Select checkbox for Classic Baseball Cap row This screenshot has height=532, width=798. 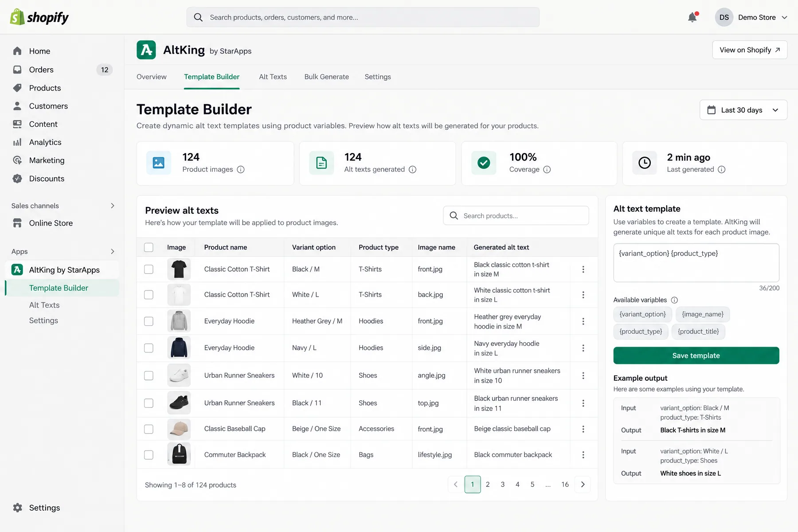click(149, 429)
